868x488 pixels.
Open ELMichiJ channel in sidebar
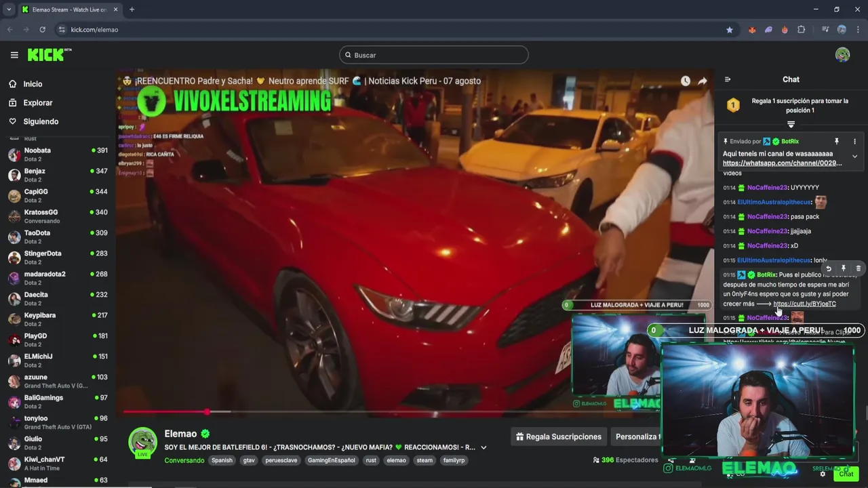click(x=58, y=361)
